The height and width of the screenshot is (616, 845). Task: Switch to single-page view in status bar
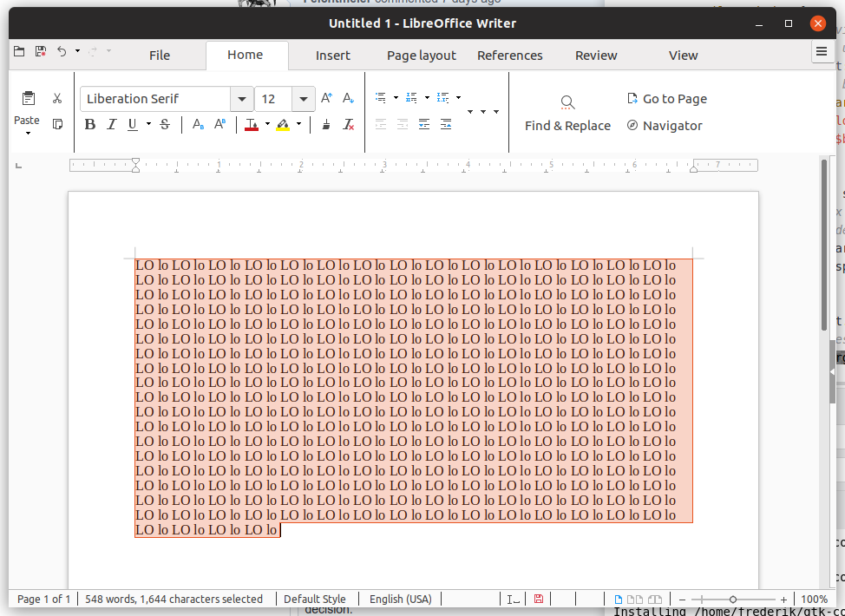click(618, 600)
